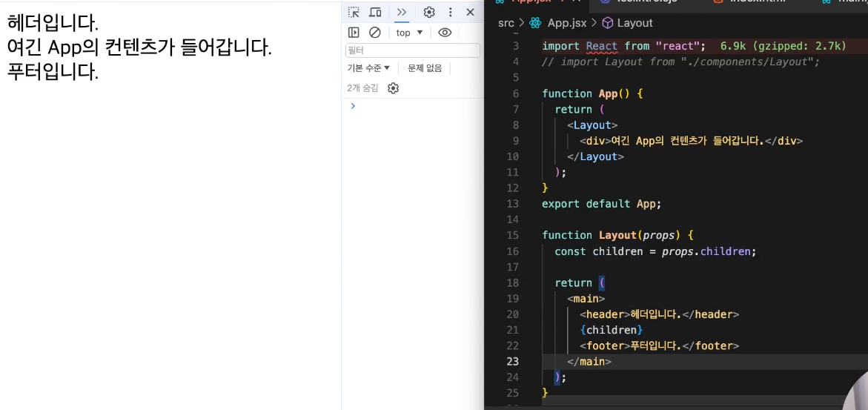Click 'function App()' declaration on line 6

pyautogui.click(x=586, y=93)
